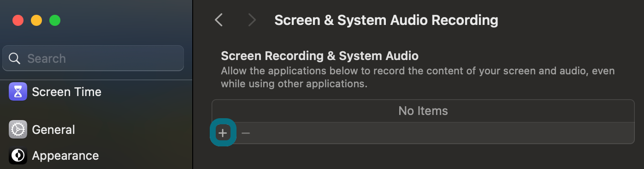Screen dimensions: 644x169
Task: Go forward using the right chevron
Action: click(x=252, y=20)
